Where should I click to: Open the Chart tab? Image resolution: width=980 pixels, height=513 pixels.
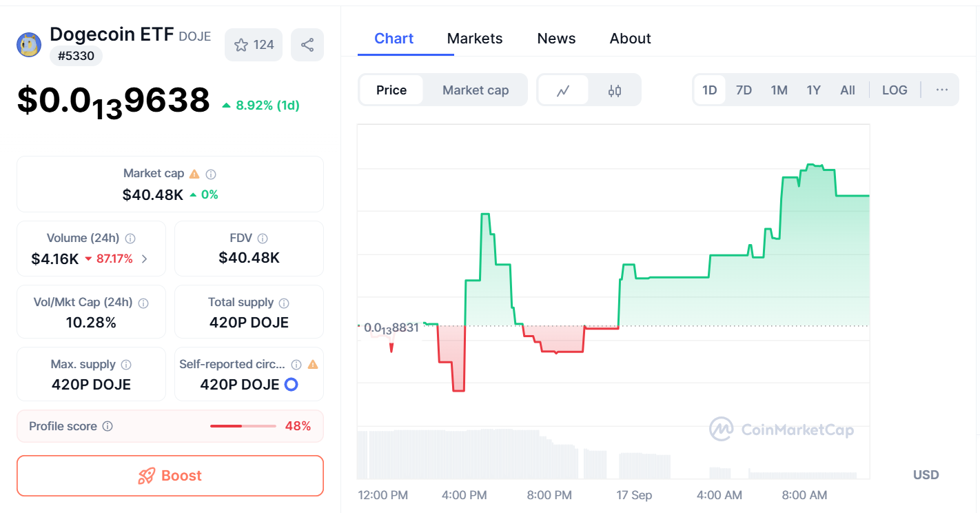click(x=394, y=39)
